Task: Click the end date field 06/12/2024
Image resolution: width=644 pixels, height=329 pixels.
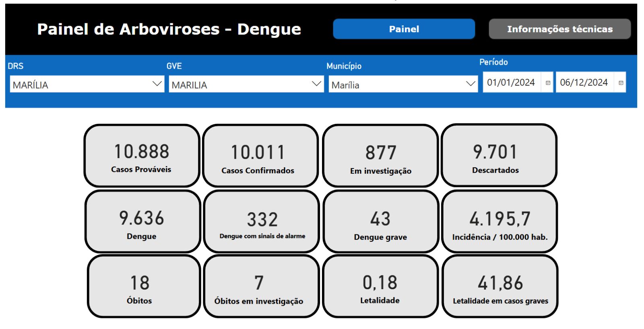Action: pyautogui.click(x=584, y=82)
